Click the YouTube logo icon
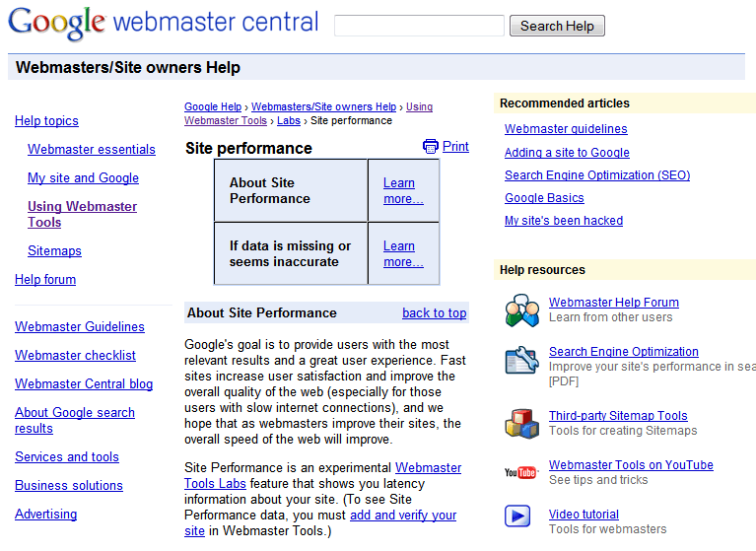Viewport: 756px width, 551px height. pyautogui.click(x=520, y=473)
